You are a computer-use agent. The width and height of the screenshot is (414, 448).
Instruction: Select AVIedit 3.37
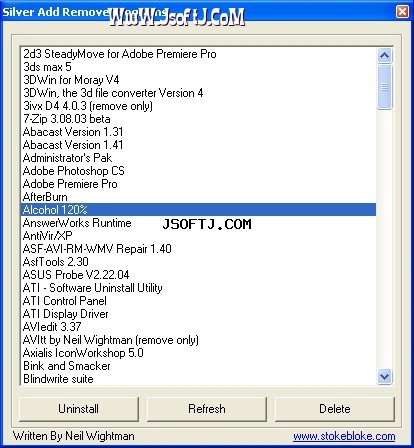(x=198, y=327)
